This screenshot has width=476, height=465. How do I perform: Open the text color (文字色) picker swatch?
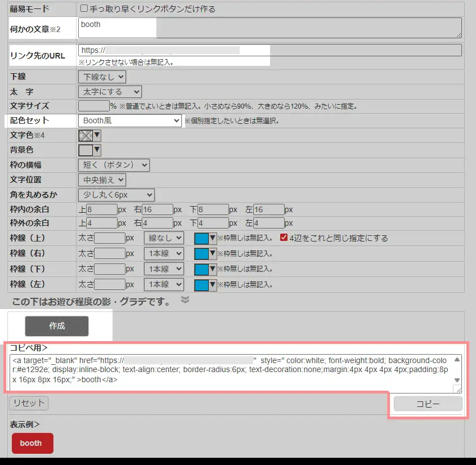click(89, 135)
